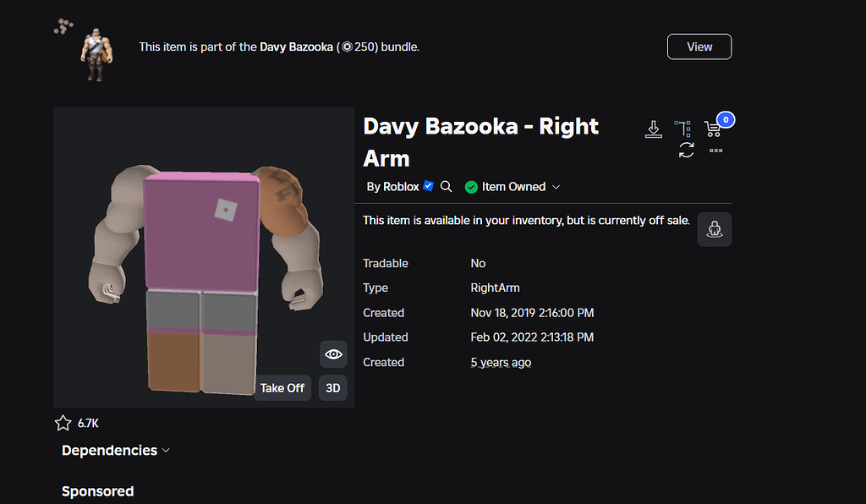Click the verified badge beside Roblox
Screen dimensions: 866x504
click(428, 185)
